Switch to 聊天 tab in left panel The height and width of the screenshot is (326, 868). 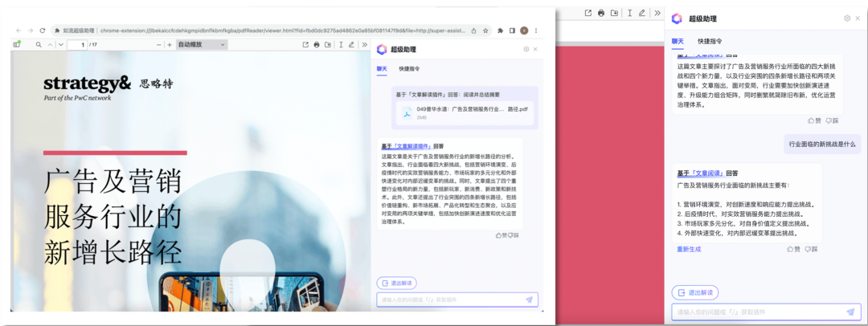[382, 69]
